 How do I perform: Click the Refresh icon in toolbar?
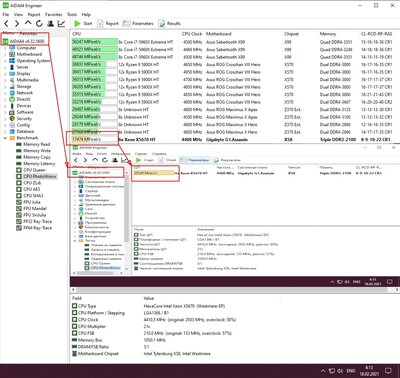point(39,23)
